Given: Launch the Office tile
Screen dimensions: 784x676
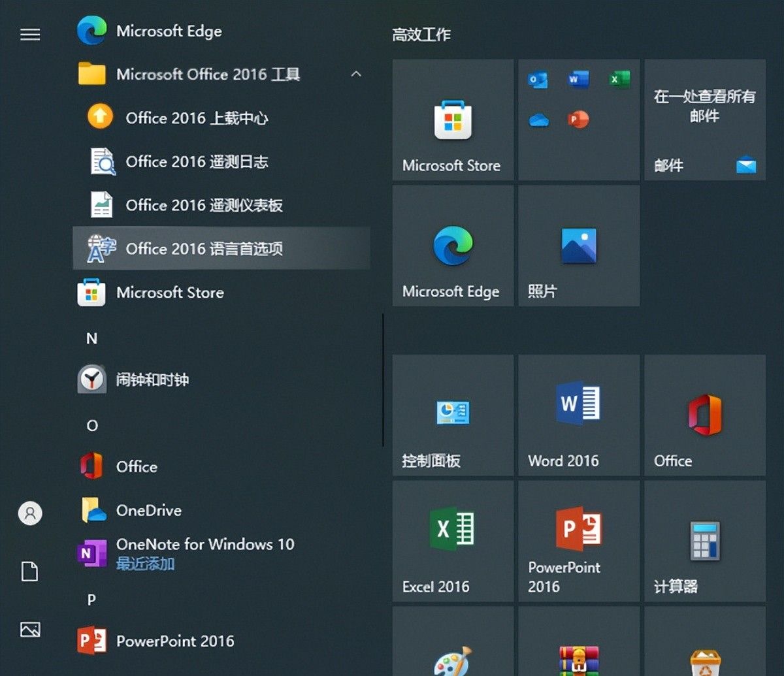Looking at the screenshot, I should (705, 415).
